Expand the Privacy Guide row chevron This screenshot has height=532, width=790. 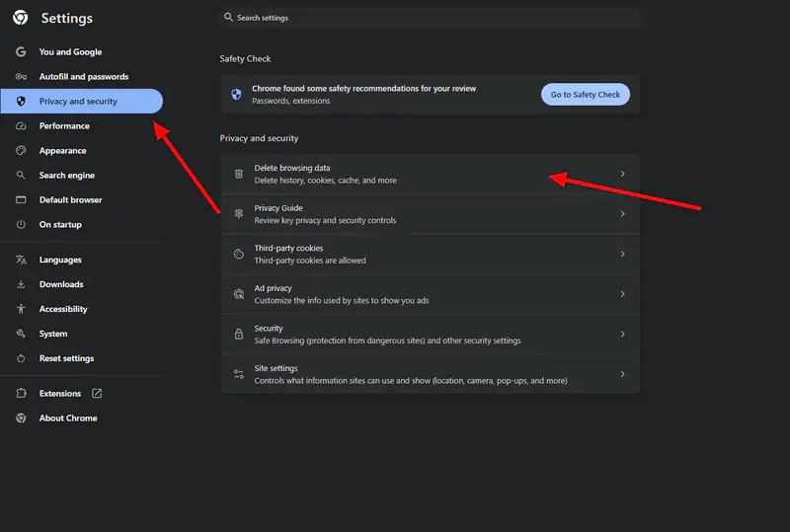pos(622,214)
